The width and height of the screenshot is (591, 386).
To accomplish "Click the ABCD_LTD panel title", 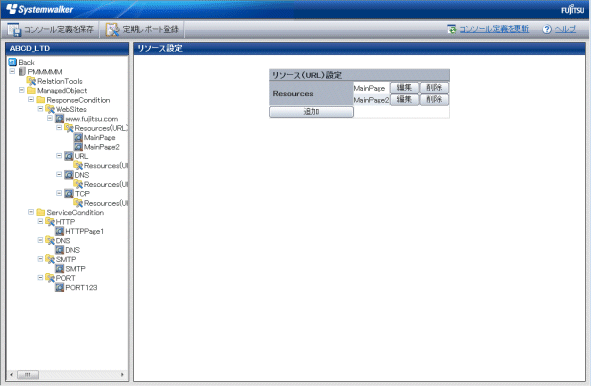I will coord(30,48).
